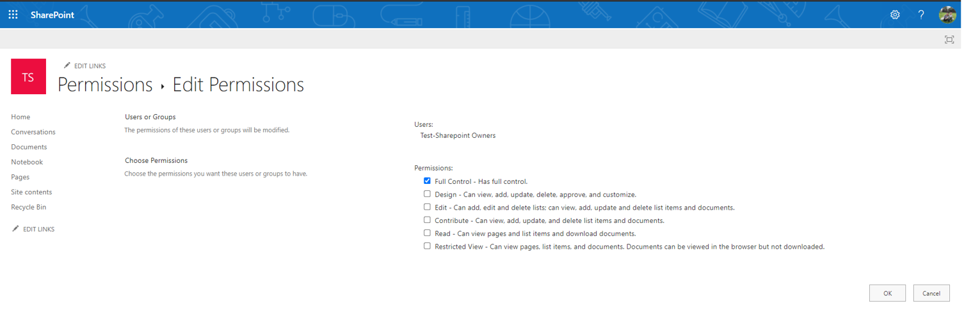
Task: Tick the Contribute permission checkbox
Action: 427,220
